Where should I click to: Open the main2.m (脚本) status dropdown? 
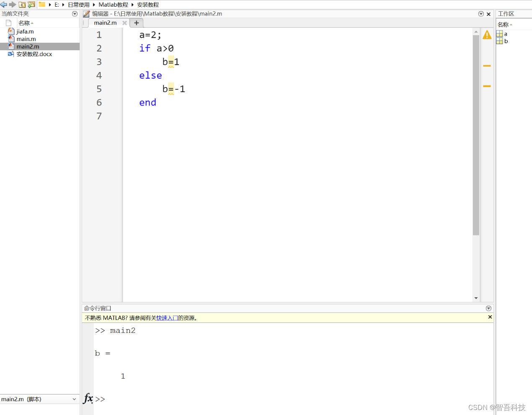point(74,399)
